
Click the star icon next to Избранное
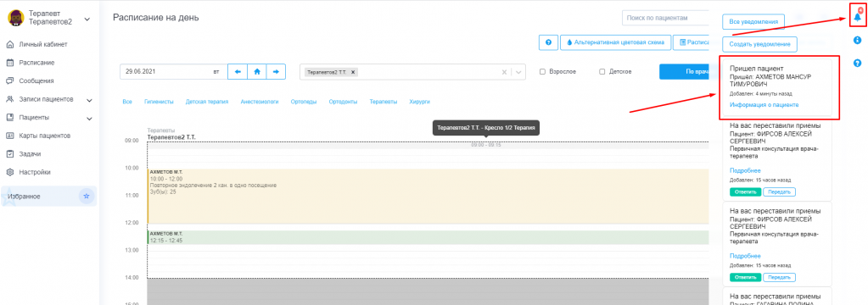86,197
